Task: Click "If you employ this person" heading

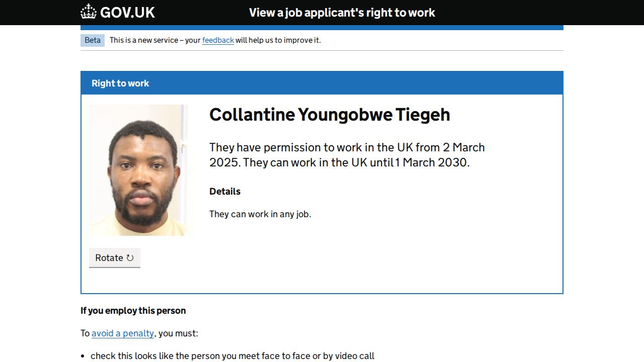Action: coord(133,311)
